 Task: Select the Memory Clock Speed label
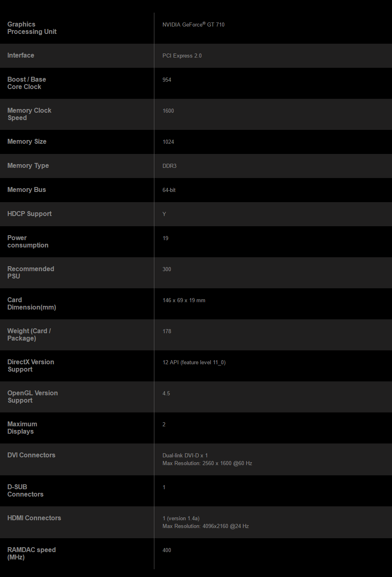29,114
